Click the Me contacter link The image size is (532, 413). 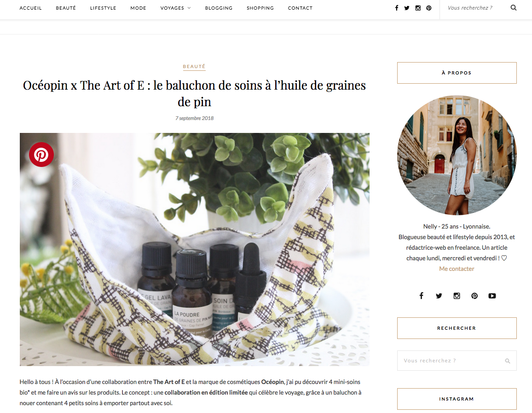[457, 269]
